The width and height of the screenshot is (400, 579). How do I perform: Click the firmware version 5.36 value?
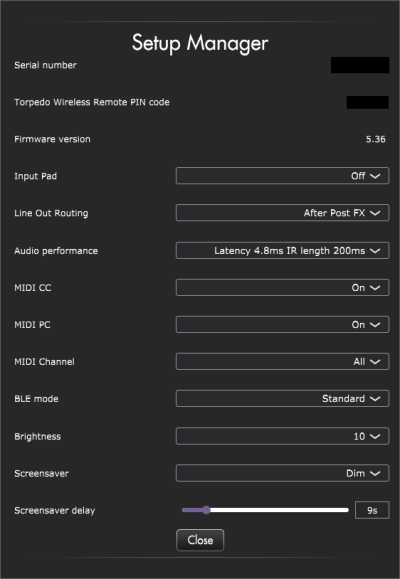pyautogui.click(x=375, y=139)
